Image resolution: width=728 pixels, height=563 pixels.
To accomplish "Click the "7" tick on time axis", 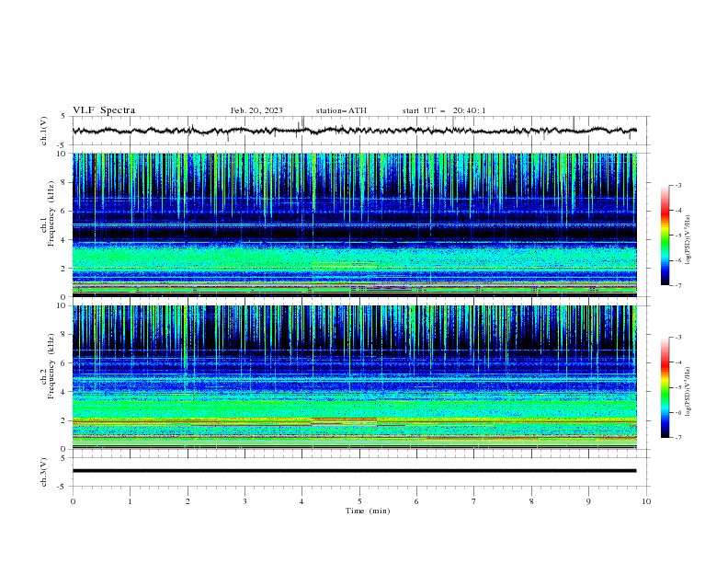I will 474,501.
